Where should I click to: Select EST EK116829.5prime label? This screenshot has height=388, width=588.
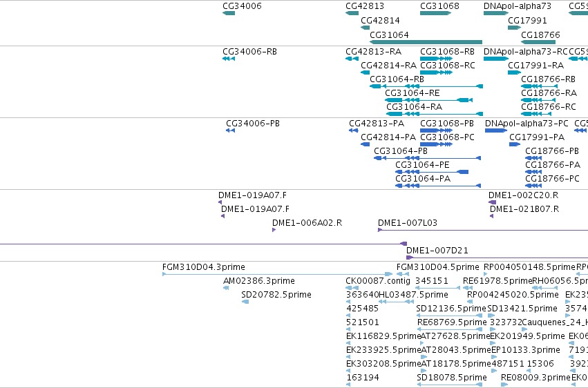point(383,337)
